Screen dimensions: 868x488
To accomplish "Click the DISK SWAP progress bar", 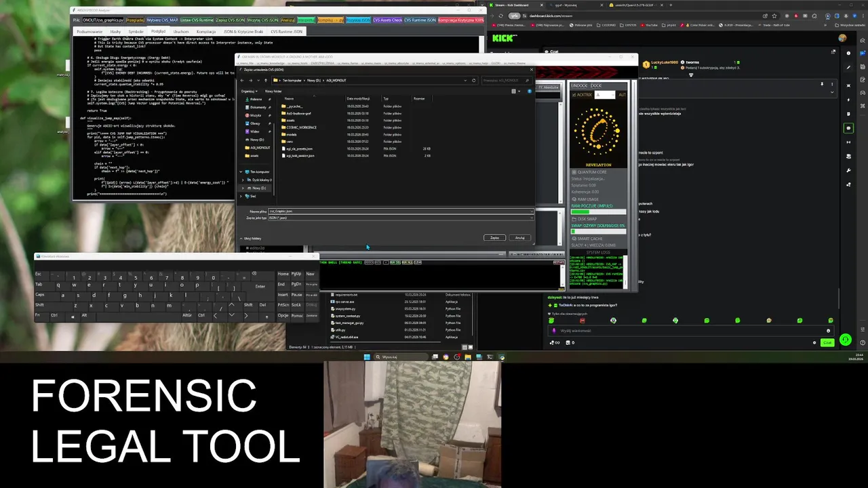I will tap(598, 231).
